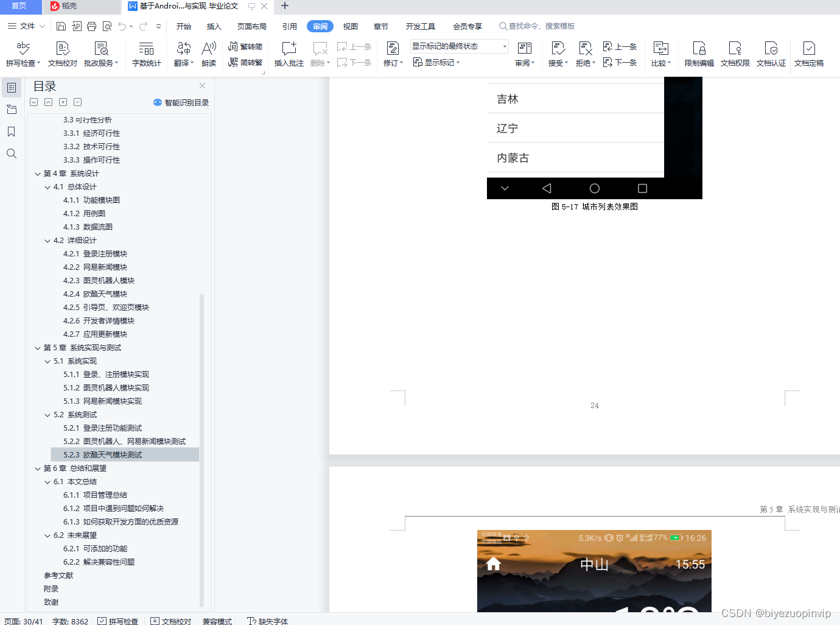Convert to traditional Chinese (繁转简)
This screenshot has height=625, width=840.
pos(245,47)
